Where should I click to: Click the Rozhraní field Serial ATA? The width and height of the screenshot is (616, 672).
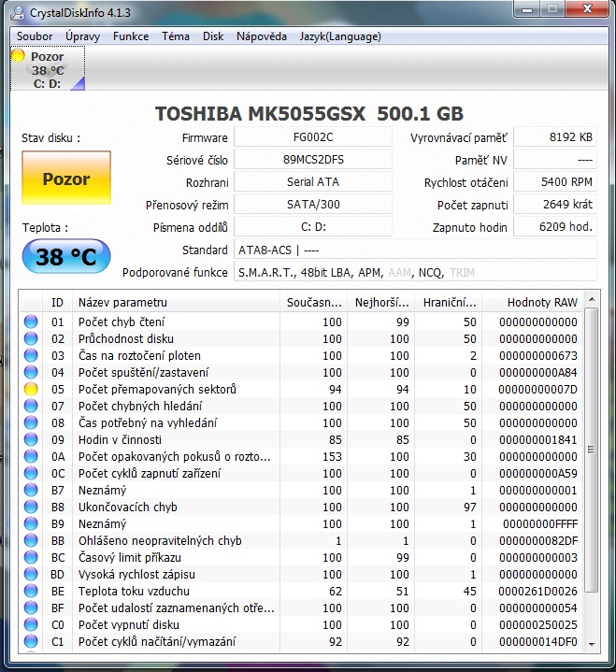tap(313, 181)
